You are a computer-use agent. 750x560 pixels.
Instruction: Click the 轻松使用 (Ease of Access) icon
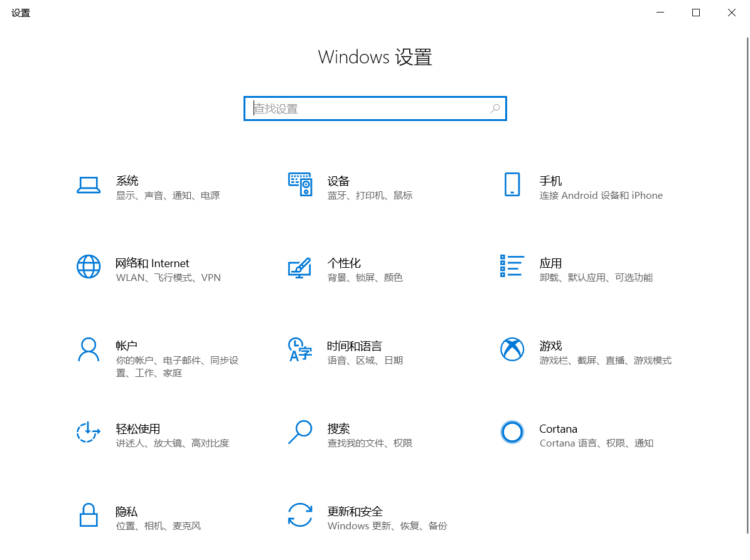tap(88, 432)
